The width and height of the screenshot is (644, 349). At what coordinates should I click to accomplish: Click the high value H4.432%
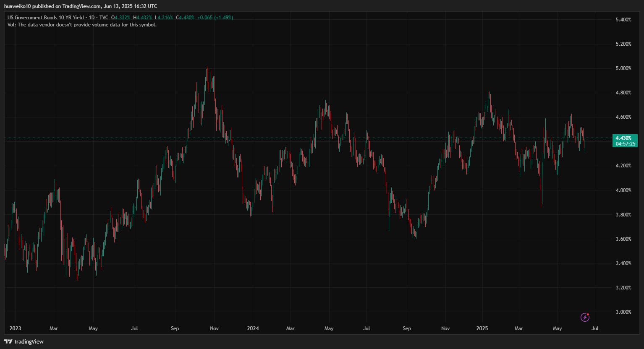tap(142, 18)
